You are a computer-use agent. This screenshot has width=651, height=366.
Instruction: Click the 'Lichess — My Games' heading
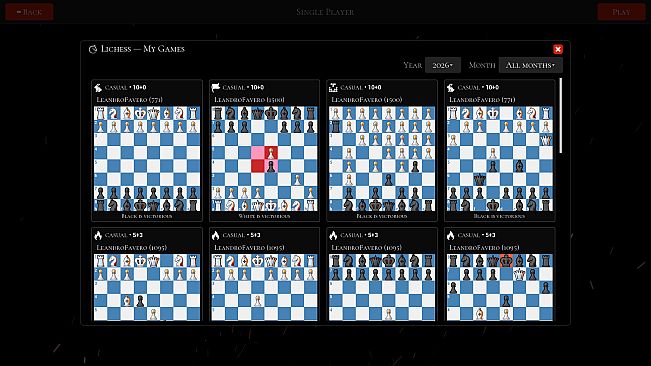coord(143,49)
